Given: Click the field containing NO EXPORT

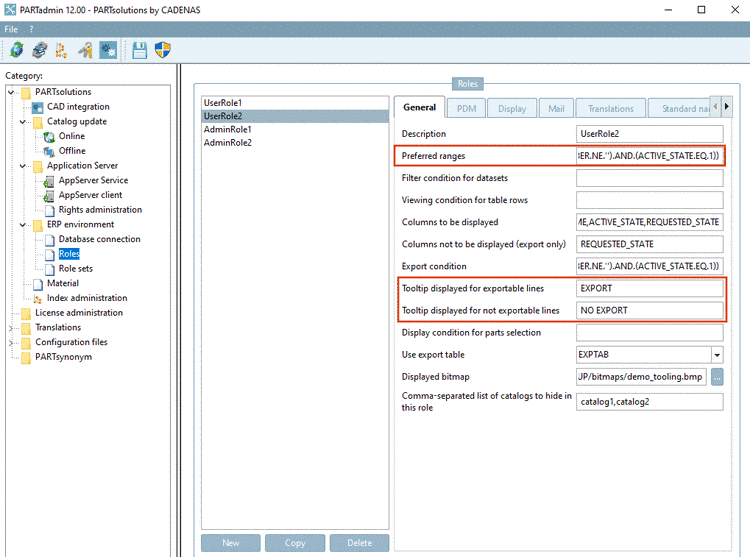Looking at the screenshot, I should tap(650, 310).
